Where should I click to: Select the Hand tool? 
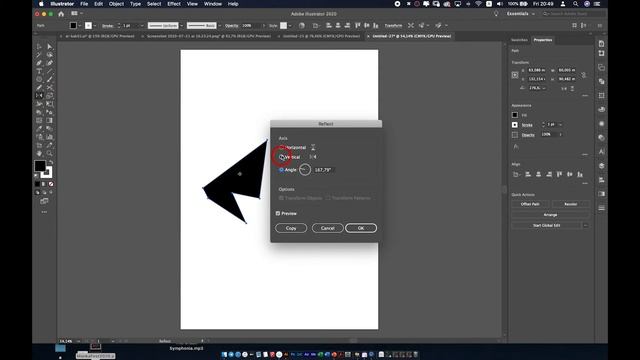pyautogui.click(x=39, y=153)
